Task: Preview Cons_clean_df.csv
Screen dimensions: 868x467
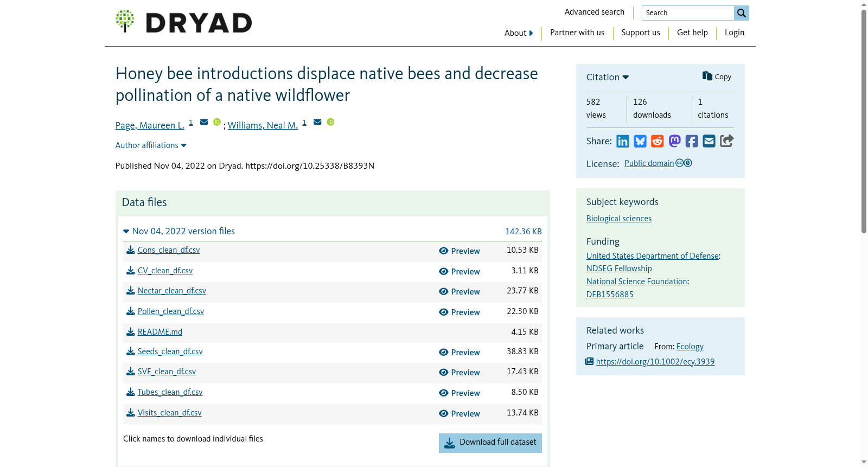Action: pos(459,251)
